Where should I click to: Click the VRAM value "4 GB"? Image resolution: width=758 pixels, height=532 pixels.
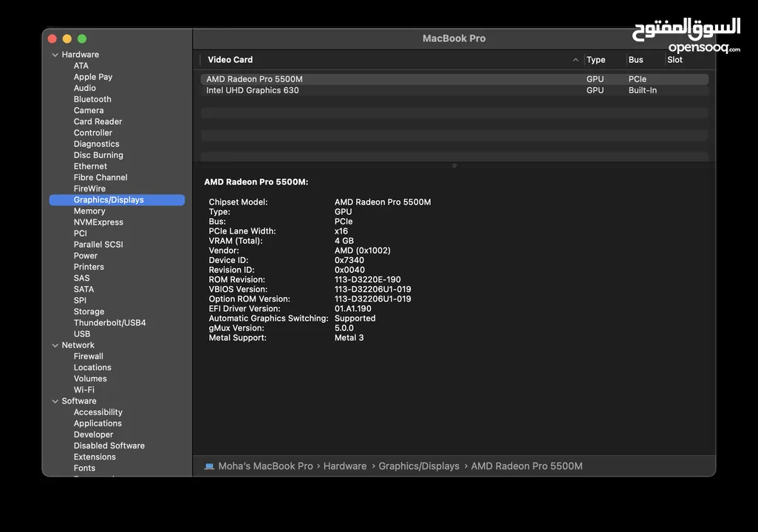pyautogui.click(x=344, y=241)
